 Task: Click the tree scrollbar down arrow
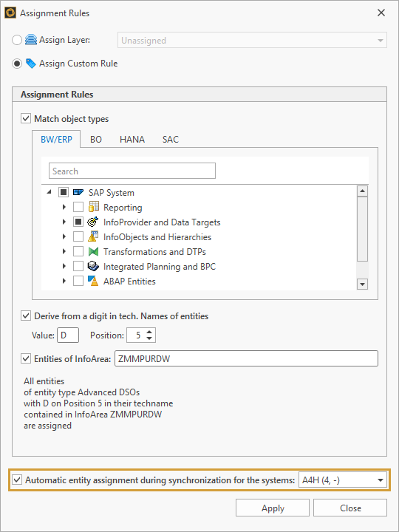click(363, 284)
